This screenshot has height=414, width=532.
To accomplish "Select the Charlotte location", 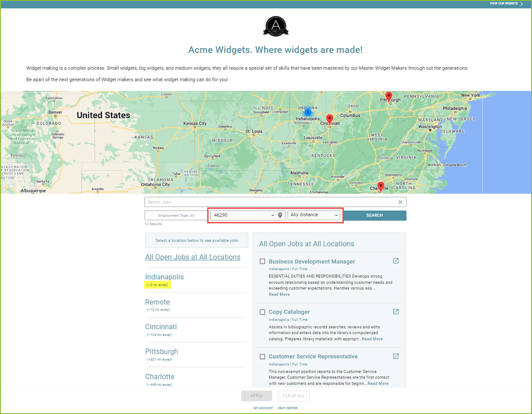I will (x=160, y=376).
